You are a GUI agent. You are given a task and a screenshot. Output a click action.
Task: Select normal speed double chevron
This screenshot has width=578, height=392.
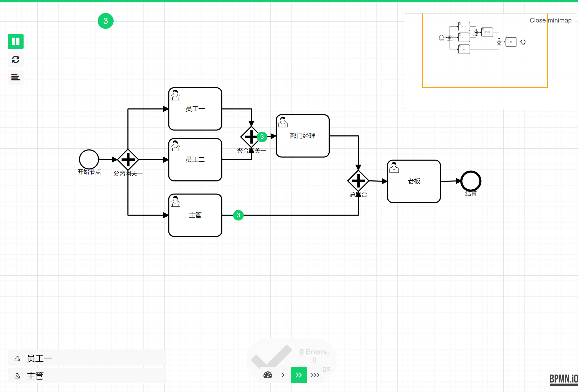pyautogui.click(x=299, y=375)
